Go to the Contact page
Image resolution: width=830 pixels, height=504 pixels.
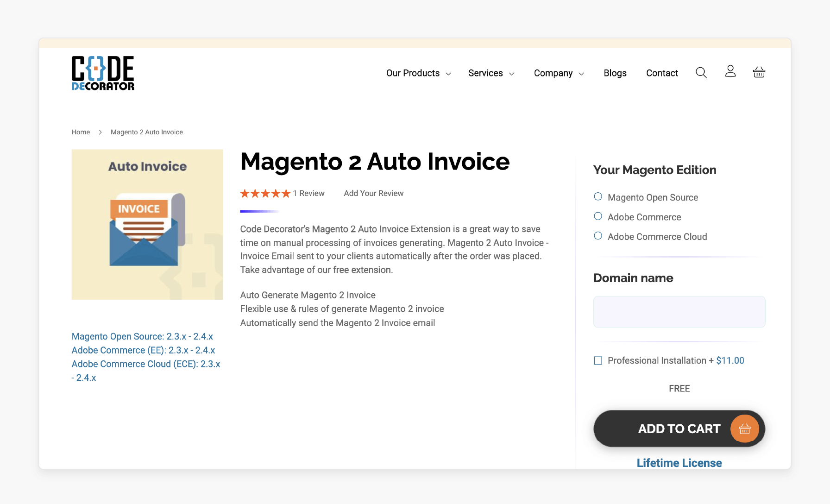tap(662, 73)
